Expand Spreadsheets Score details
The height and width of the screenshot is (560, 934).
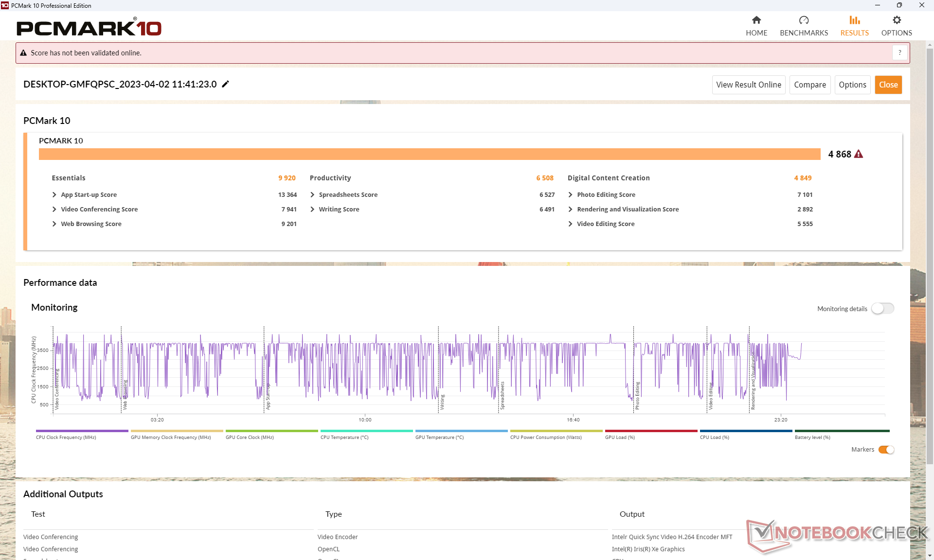312,194
